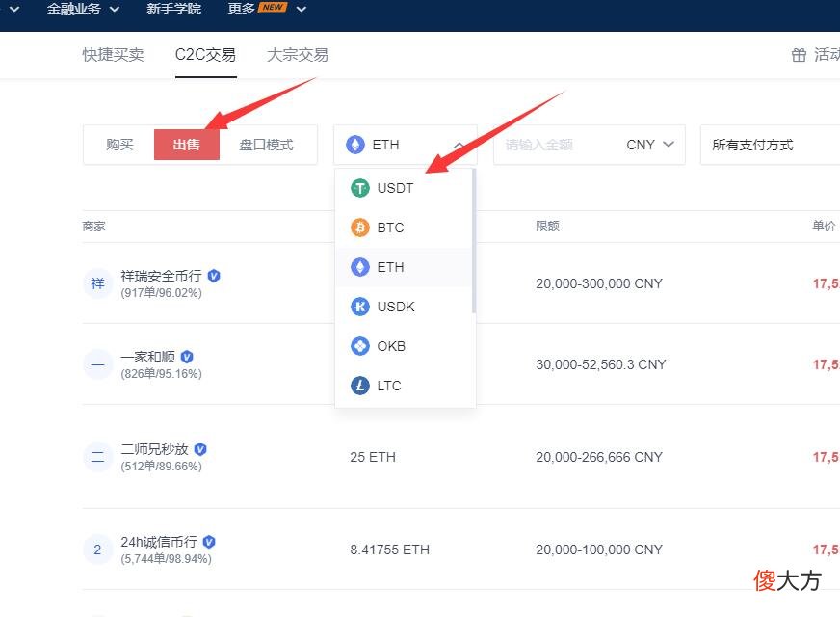Viewport: 840px width, 617px height.
Task: Open the CNY currency dropdown
Action: coord(650,145)
